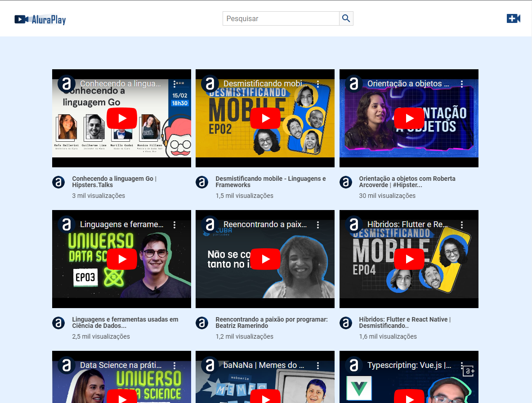
Task: Open options menu on Data Science na práti... embed
Action: [174, 365]
